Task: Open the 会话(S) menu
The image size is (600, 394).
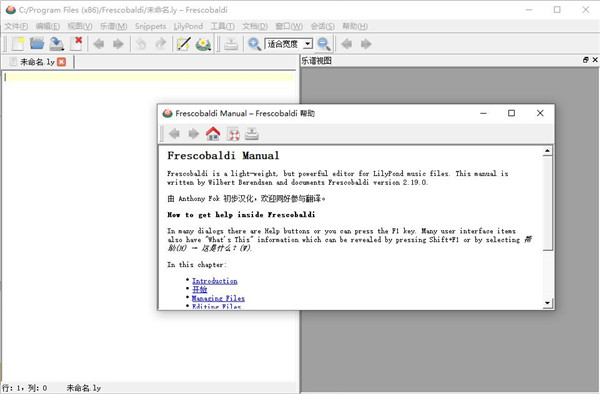Action: 322,26
